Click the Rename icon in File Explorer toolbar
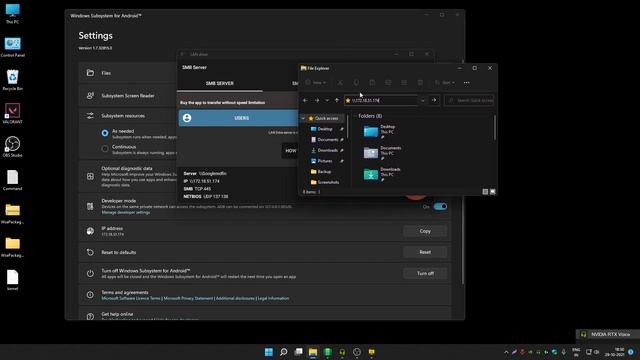 pos(388,83)
